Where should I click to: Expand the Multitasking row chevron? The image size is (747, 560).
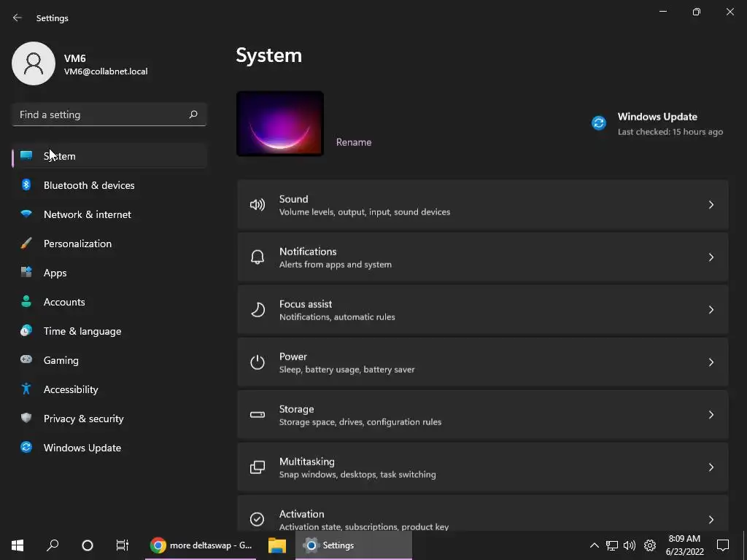(x=711, y=467)
